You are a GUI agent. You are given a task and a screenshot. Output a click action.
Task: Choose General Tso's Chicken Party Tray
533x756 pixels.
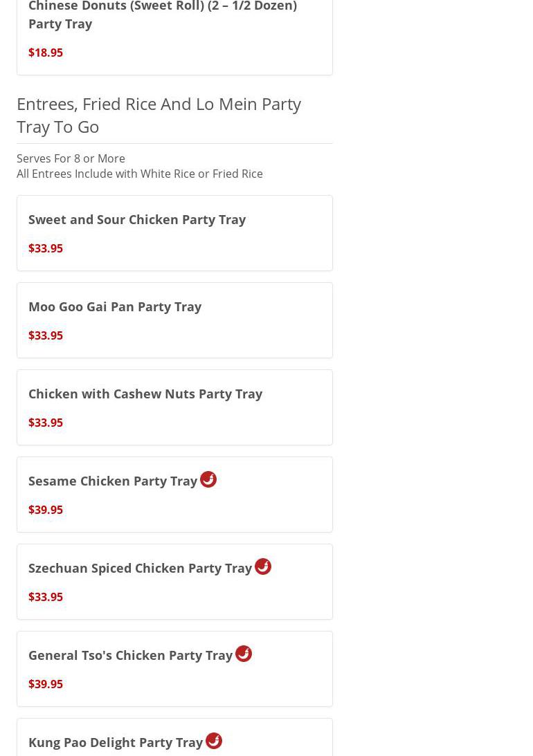click(130, 655)
